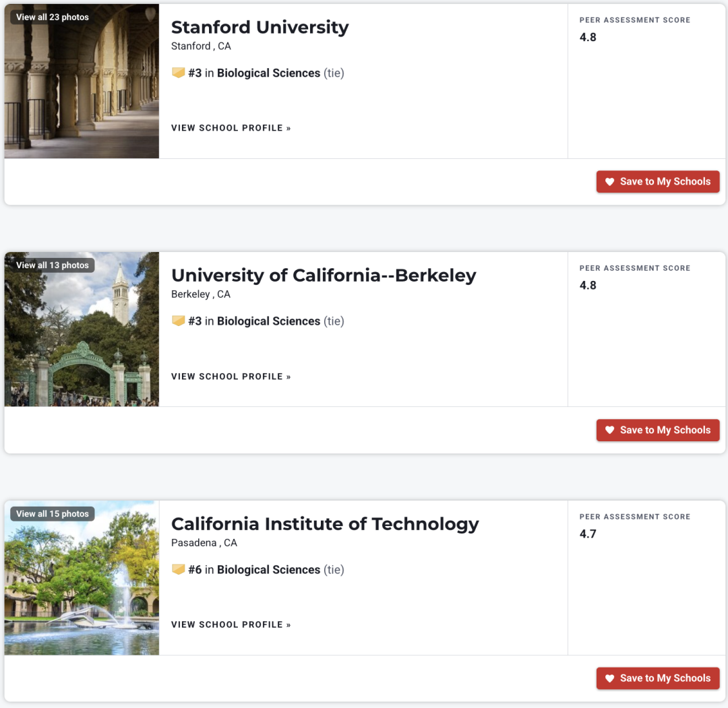The width and height of the screenshot is (728, 708).
Task: Open University of California--Berkeley title link
Action: [324, 276]
